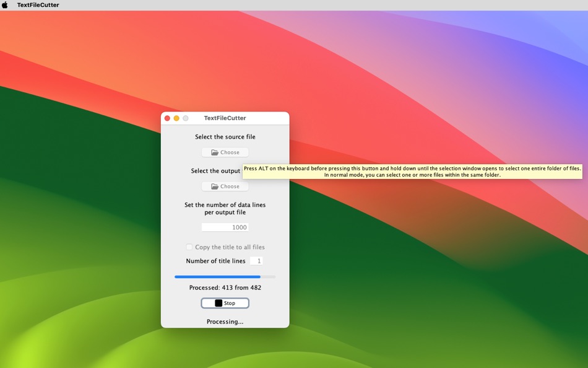Open the TextFileCutter menu bar item
The width and height of the screenshot is (588, 368).
(x=38, y=5)
